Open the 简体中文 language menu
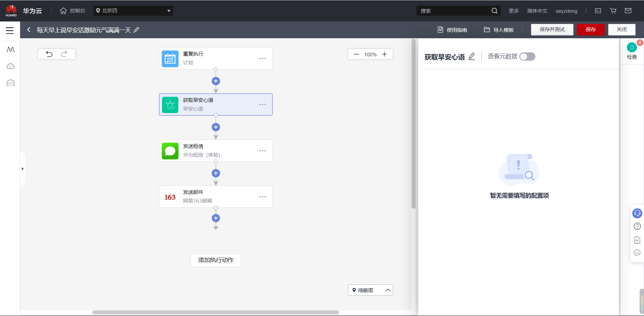This screenshot has width=644, height=316. click(x=537, y=11)
